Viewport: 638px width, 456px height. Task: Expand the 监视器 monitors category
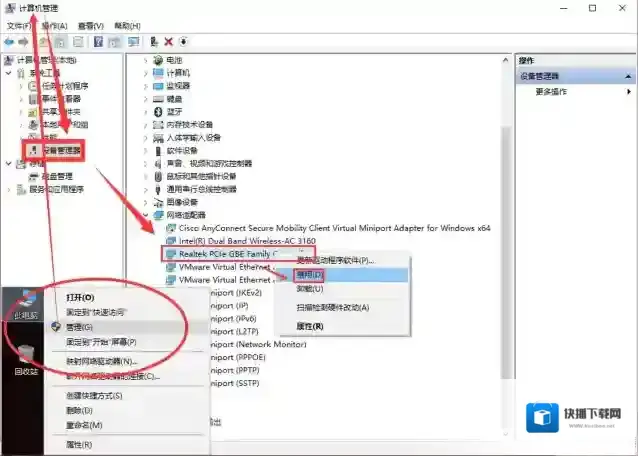pos(146,86)
